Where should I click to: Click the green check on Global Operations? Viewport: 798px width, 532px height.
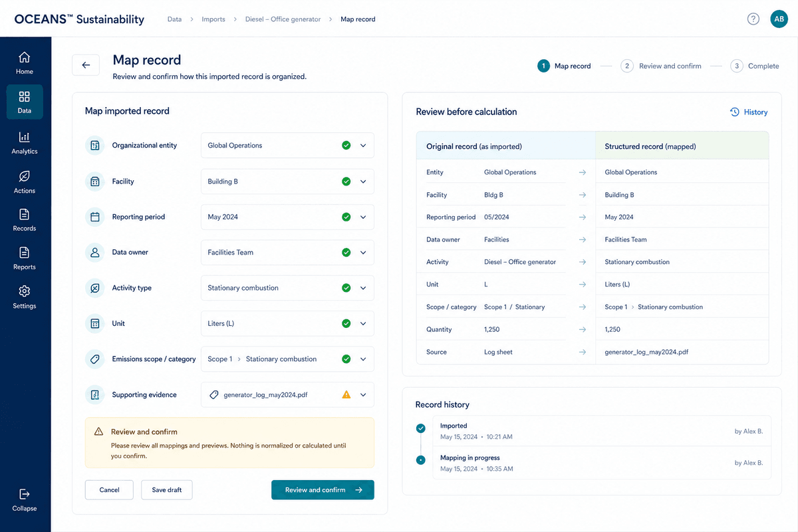346,145
